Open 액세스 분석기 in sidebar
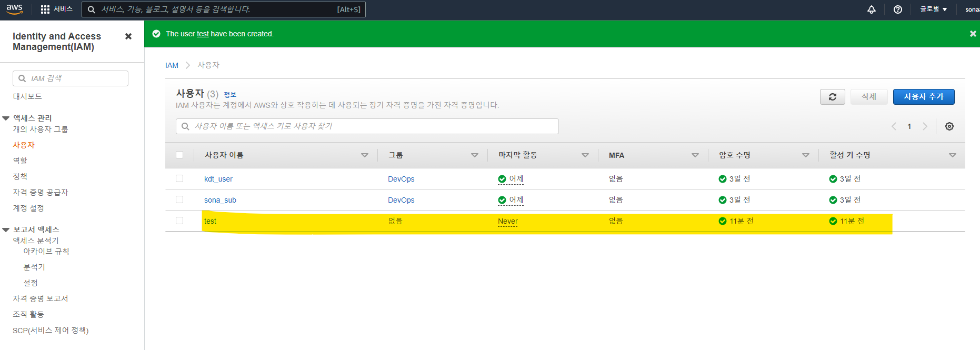Viewport: 980px width, 350px height. point(36,241)
